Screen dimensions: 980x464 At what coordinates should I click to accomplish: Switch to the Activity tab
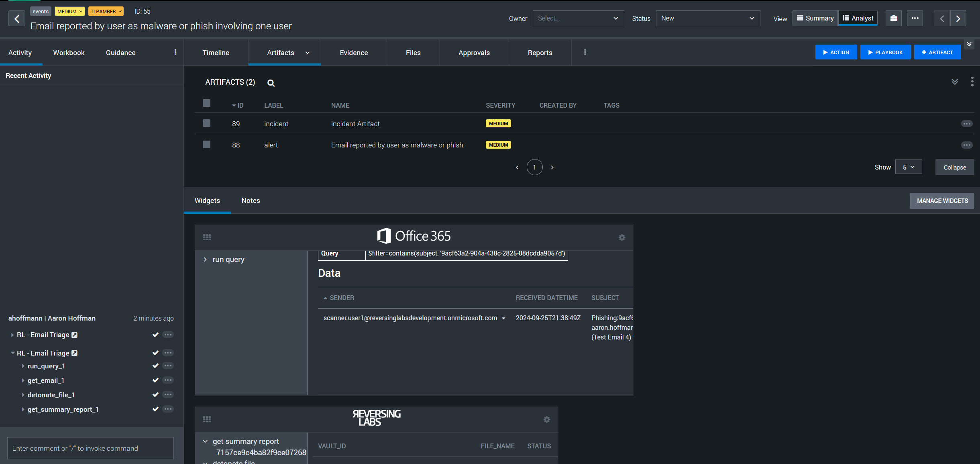tap(20, 53)
